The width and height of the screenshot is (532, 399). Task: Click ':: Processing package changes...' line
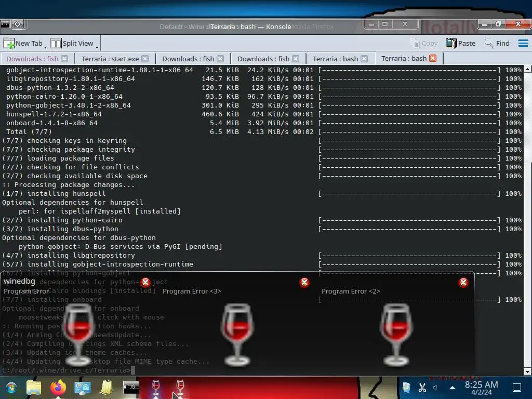[68, 184]
